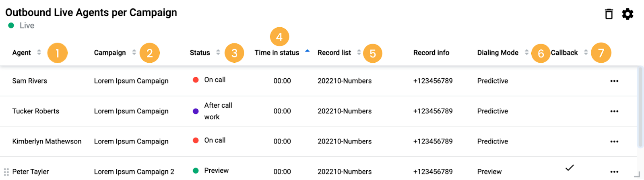Click the widget resize corner handle
Screen dimensions: 644x180
click(x=637, y=174)
